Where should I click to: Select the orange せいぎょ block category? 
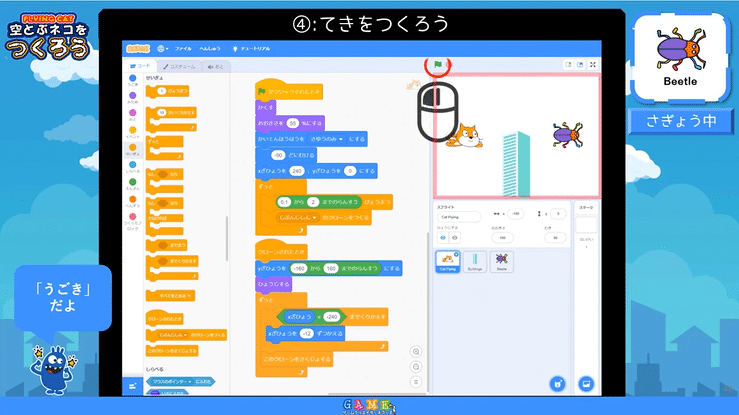click(x=133, y=149)
